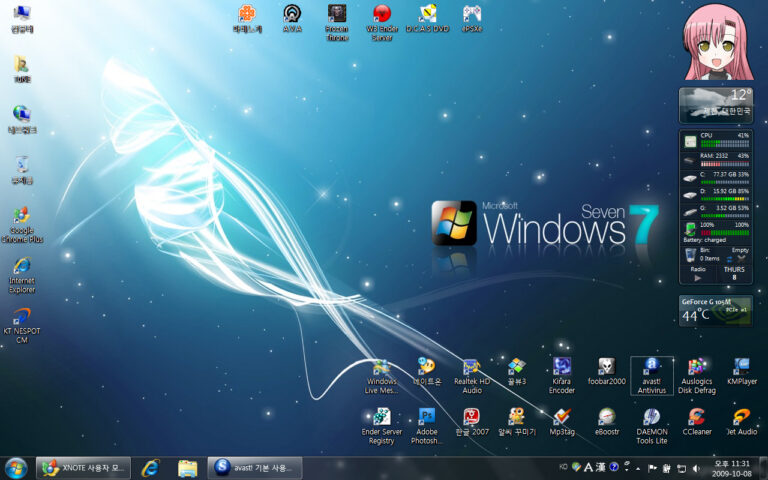This screenshot has height=480, width=768.
Task: Click the G: drive gadget icon
Action: [690, 212]
